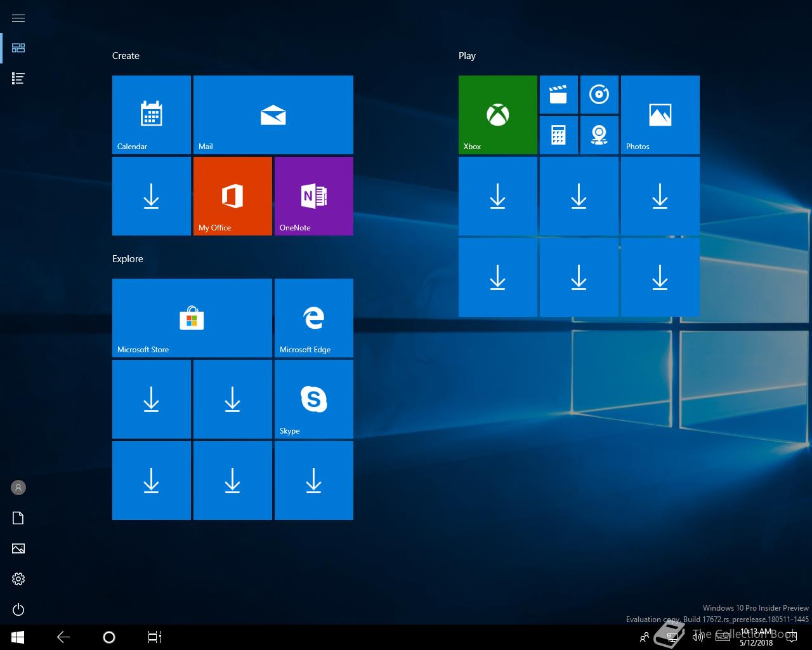Open the Microsoft Store tile

[x=192, y=318]
